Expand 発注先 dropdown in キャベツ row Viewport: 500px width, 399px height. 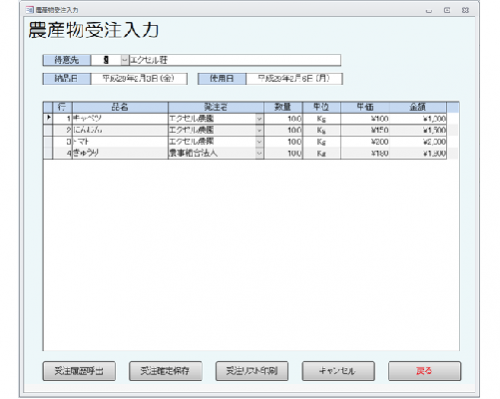coord(260,119)
